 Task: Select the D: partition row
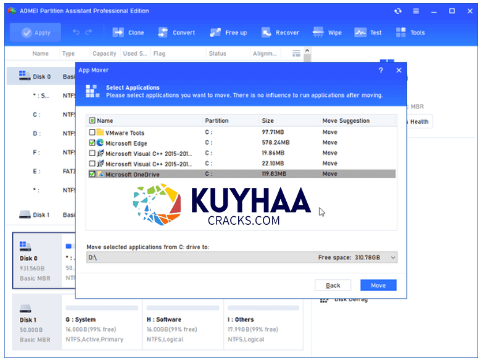(x=41, y=133)
